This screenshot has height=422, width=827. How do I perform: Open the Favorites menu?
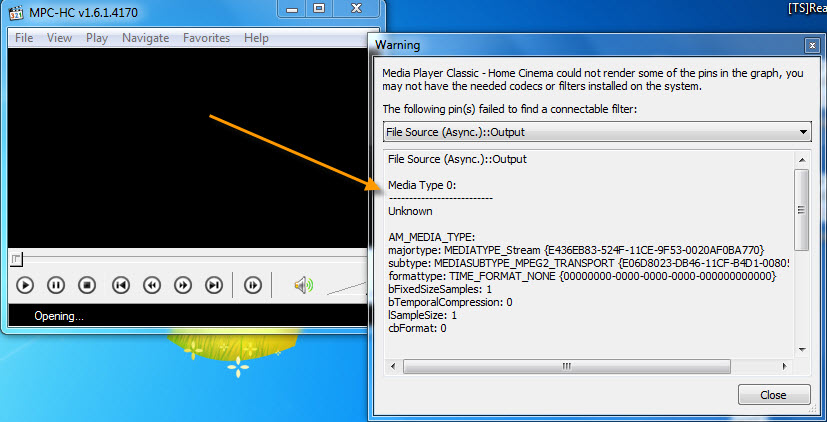click(x=206, y=38)
